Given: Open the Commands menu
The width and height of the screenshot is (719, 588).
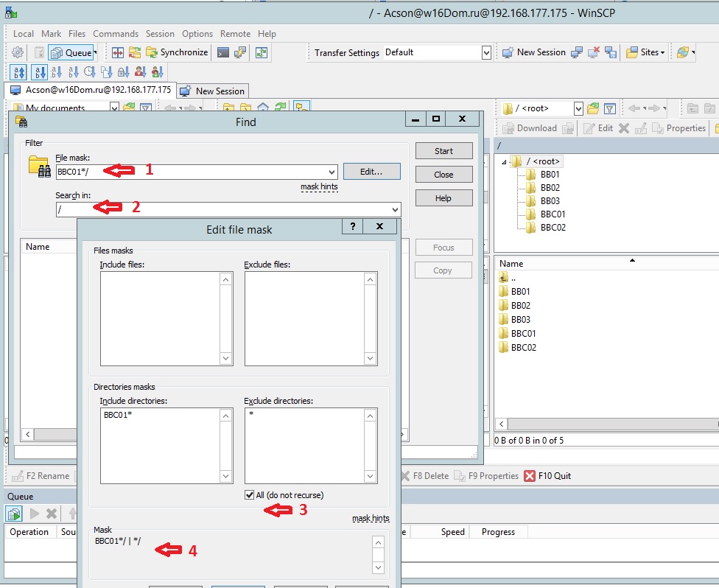Looking at the screenshot, I should [x=115, y=34].
